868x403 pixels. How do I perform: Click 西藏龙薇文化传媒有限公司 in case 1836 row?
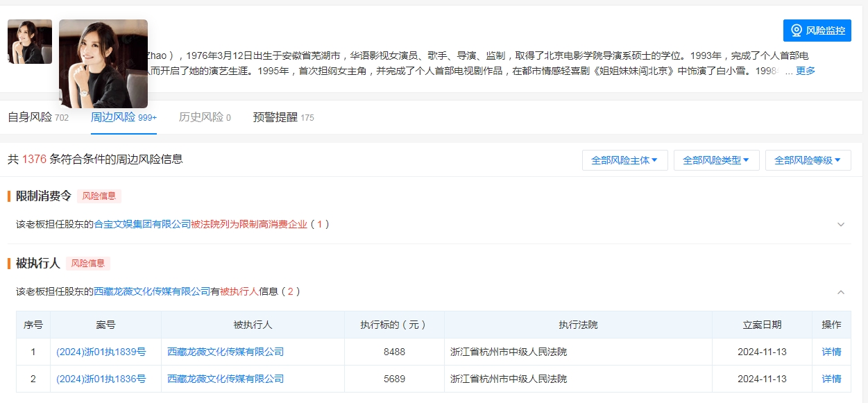pyautogui.click(x=225, y=379)
